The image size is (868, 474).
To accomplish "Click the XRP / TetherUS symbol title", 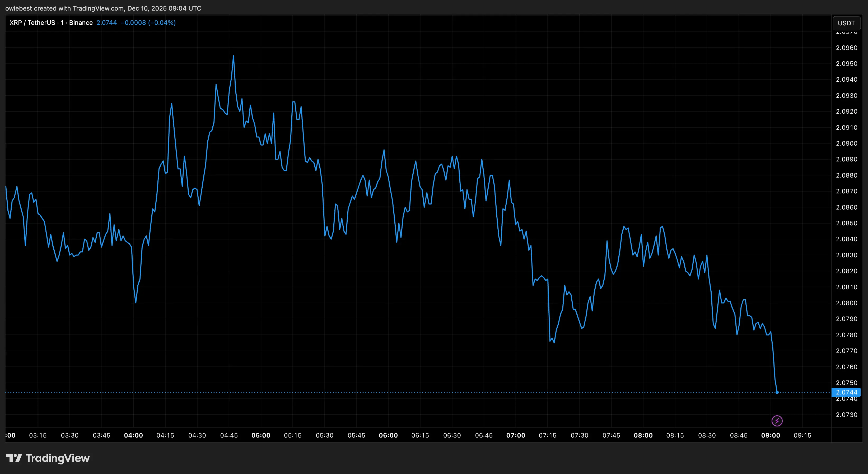I will 32,22.
